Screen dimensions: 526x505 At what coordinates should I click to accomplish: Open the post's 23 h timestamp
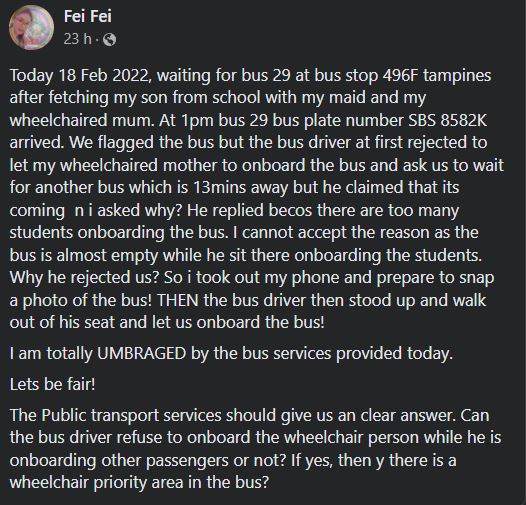tap(77, 39)
